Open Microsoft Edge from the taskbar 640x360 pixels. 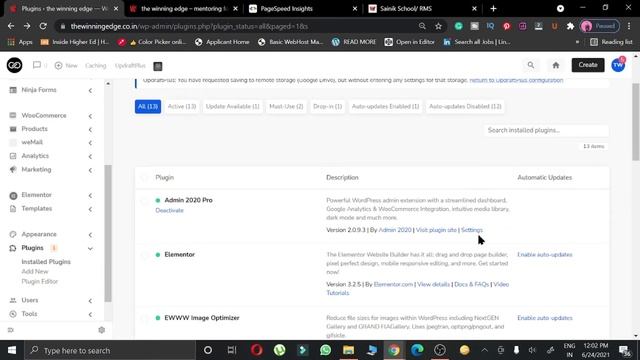[417, 350]
